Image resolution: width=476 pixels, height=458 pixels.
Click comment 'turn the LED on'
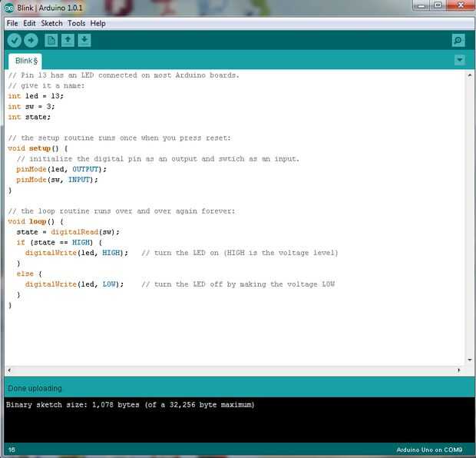click(240, 253)
